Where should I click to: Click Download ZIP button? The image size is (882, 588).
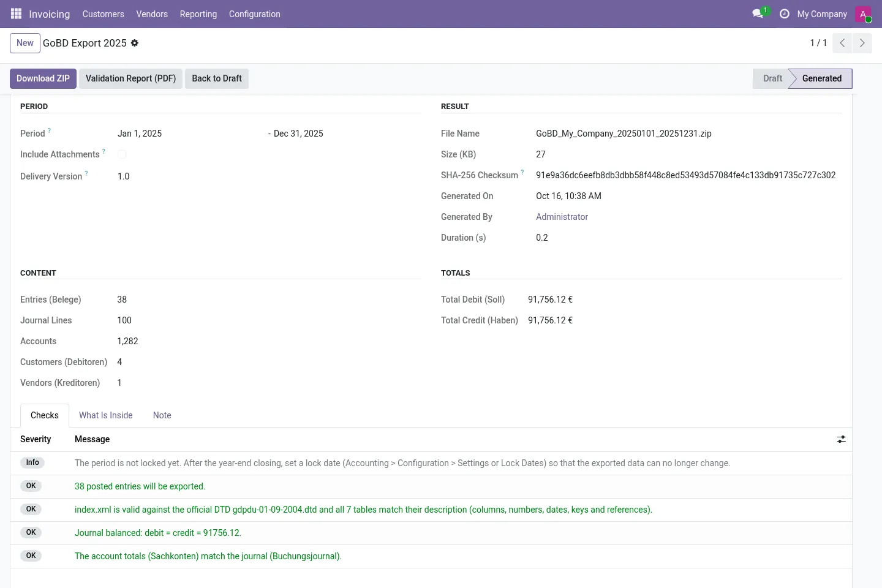pos(43,78)
